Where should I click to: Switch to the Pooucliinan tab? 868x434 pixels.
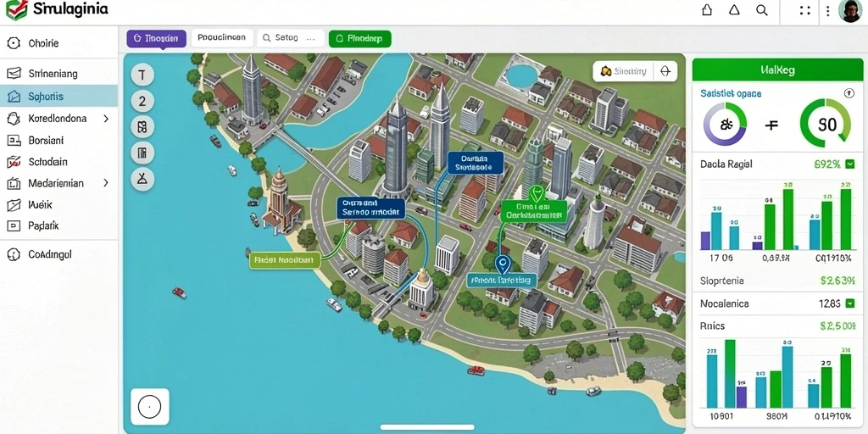(x=222, y=37)
